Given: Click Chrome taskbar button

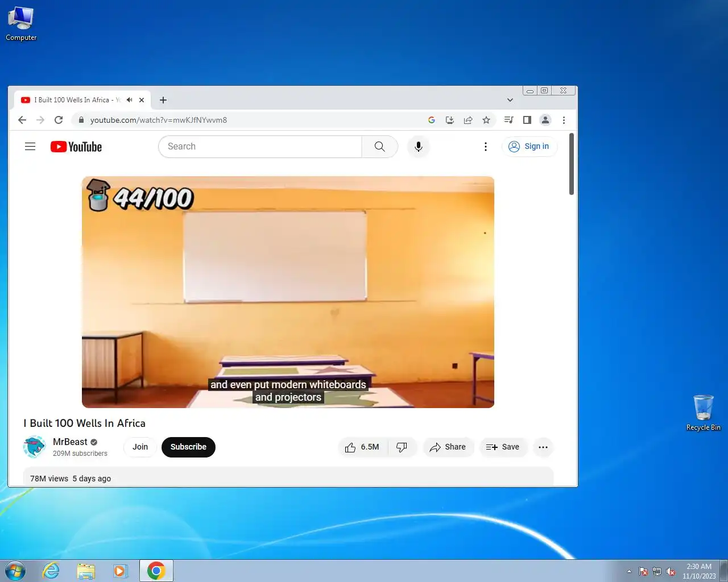Looking at the screenshot, I should 156,571.
